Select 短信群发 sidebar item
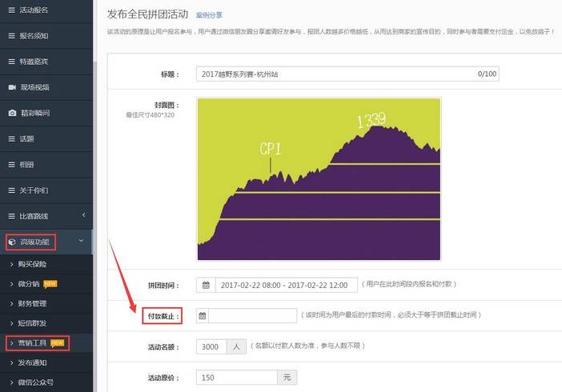 (x=32, y=323)
